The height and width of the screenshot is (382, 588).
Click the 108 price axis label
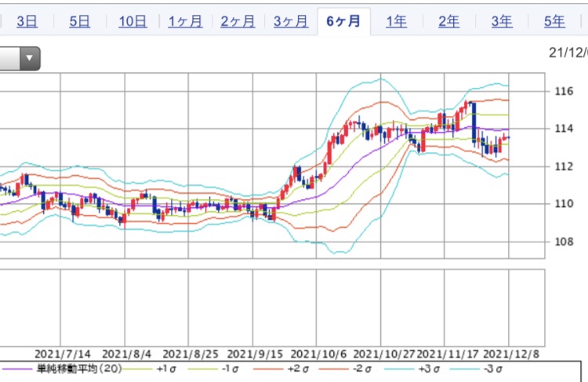click(564, 242)
